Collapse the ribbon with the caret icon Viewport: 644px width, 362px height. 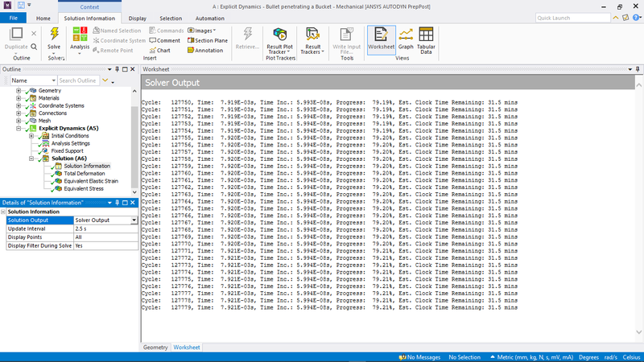[616, 18]
